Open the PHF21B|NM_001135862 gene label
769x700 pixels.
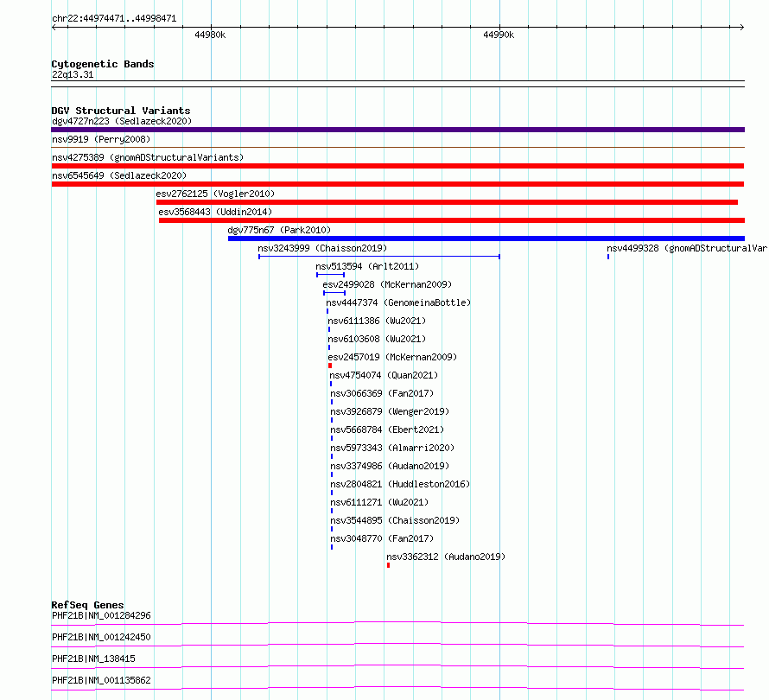click(101, 680)
